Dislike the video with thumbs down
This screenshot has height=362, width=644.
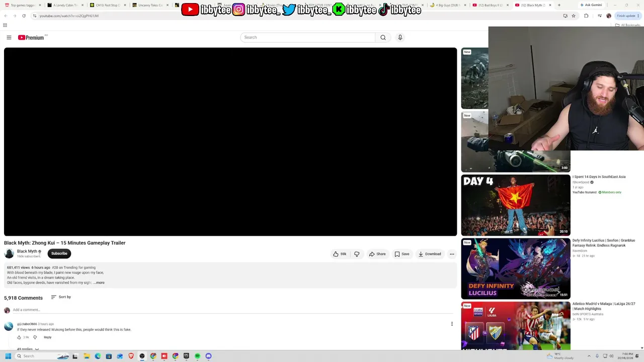click(x=357, y=254)
